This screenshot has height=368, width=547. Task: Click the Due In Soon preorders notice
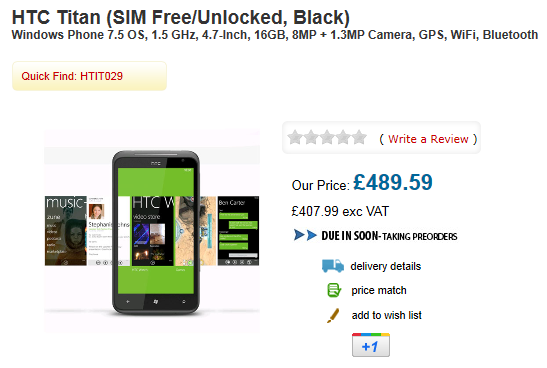point(389,236)
